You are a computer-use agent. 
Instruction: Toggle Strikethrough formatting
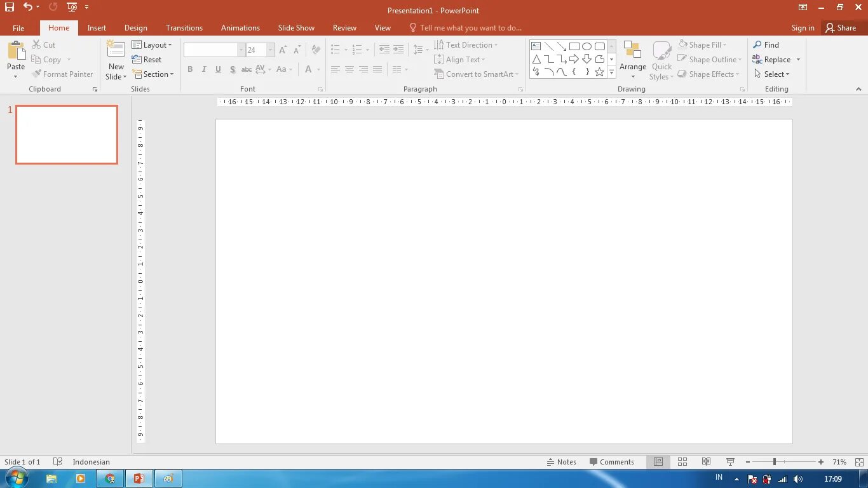pos(247,69)
